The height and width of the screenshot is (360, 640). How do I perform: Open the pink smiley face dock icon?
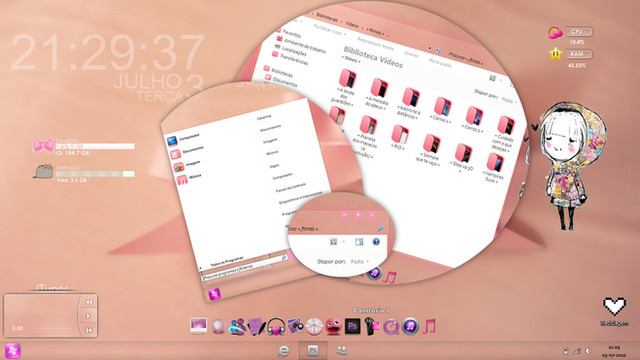pyautogui.click(x=333, y=327)
